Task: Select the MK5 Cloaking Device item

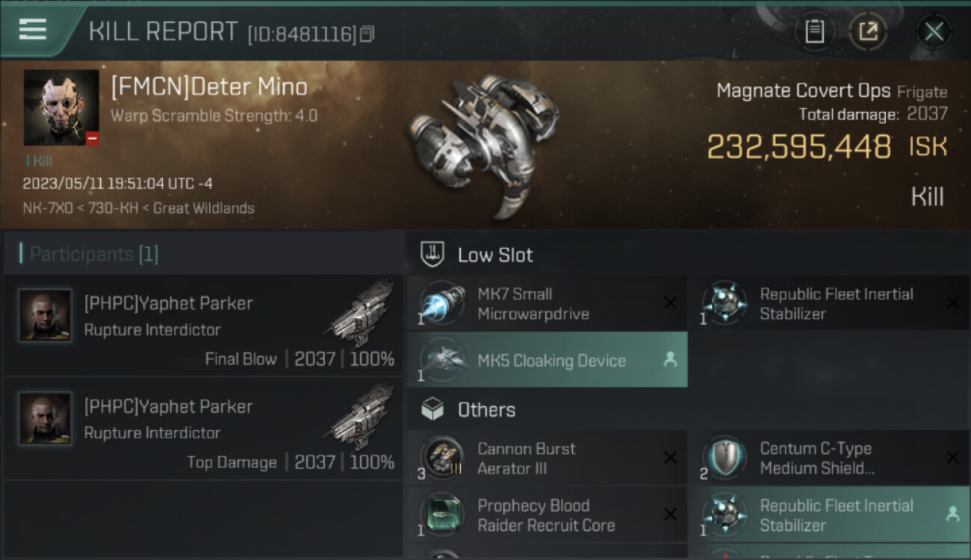Action: pos(550,361)
